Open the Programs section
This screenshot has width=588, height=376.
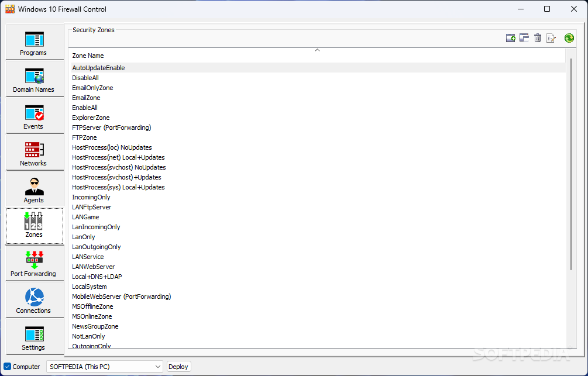[x=35, y=42]
